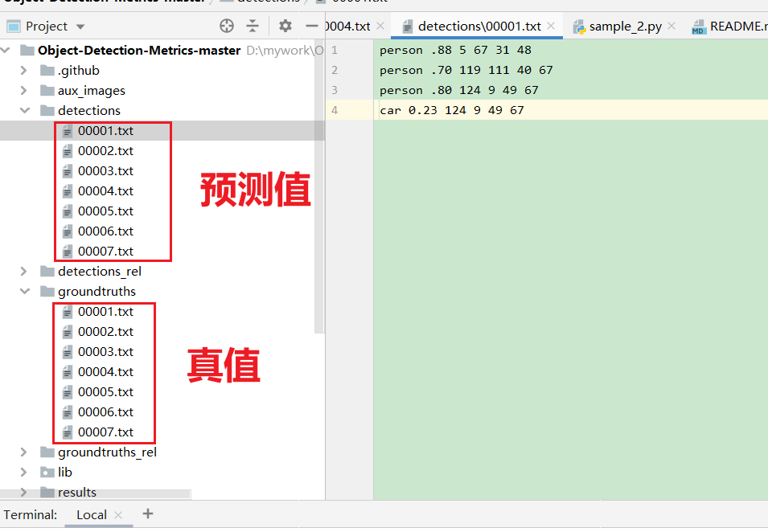Expand the groundtruths_rel folder

(23, 452)
